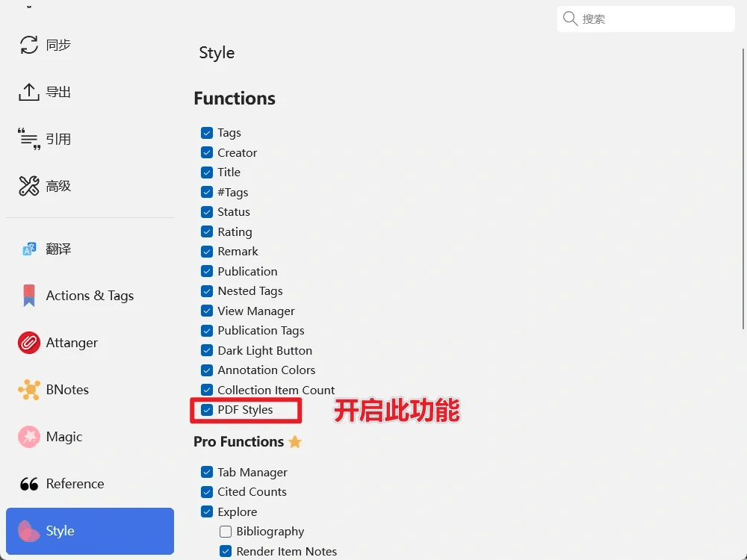Open Advanced settings wrench icon
The width and height of the screenshot is (747, 560).
(x=28, y=186)
